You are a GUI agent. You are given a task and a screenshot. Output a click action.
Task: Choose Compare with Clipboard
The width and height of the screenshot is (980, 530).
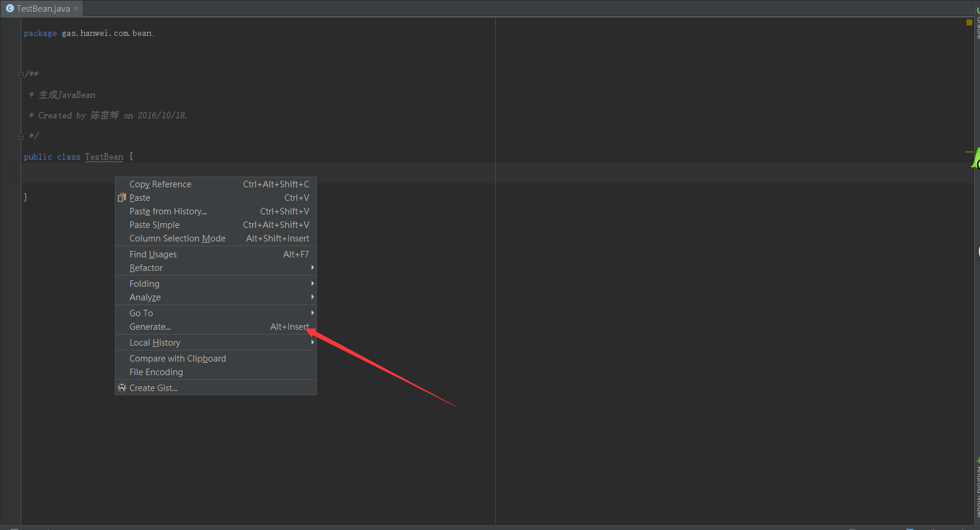coord(216,359)
